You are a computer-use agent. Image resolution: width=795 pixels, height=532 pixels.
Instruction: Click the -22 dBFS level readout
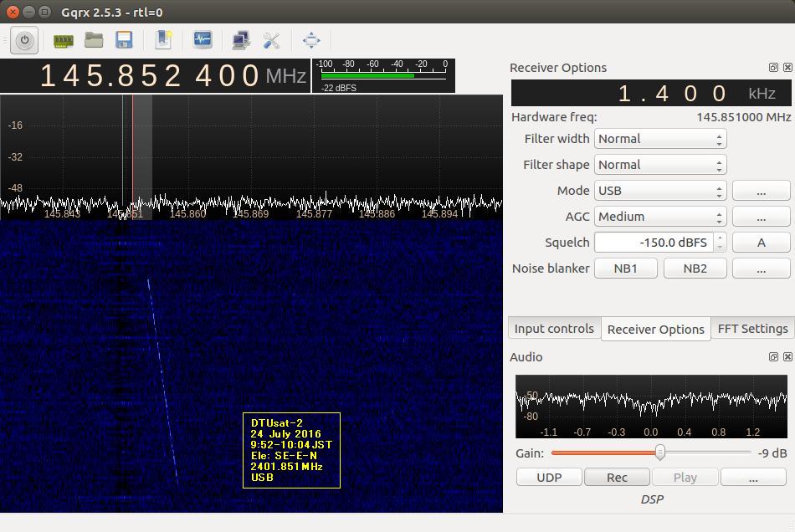(339, 88)
